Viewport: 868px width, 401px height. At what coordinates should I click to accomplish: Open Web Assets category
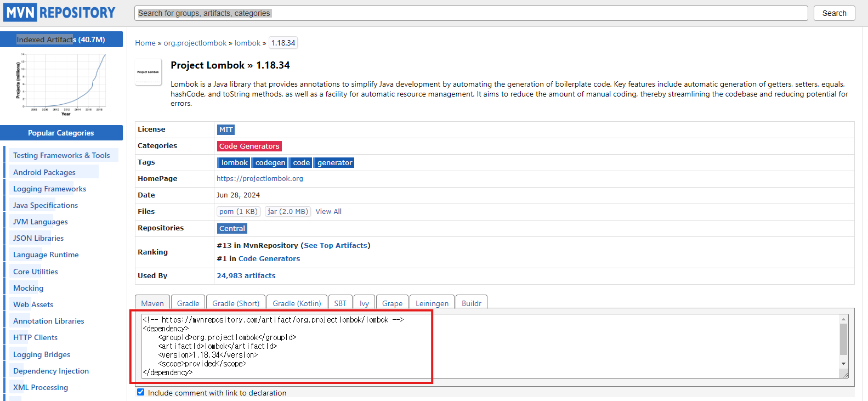33,304
